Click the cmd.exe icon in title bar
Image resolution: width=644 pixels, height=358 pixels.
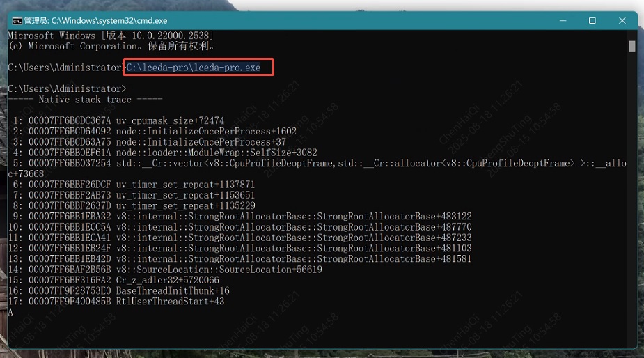tap(16, 21)
